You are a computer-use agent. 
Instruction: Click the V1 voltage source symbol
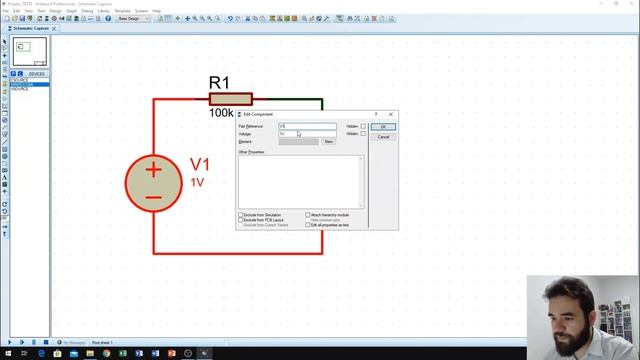tap(154, 183)
